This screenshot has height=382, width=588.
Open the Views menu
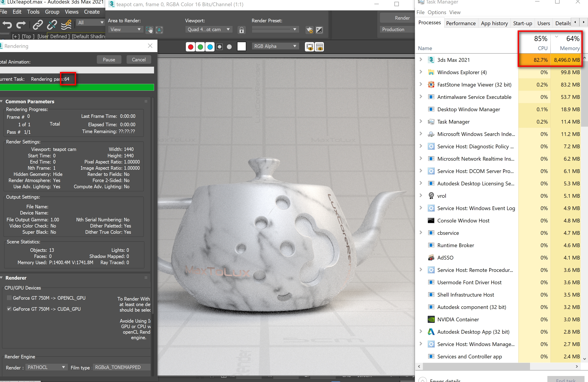click(71, 12)
